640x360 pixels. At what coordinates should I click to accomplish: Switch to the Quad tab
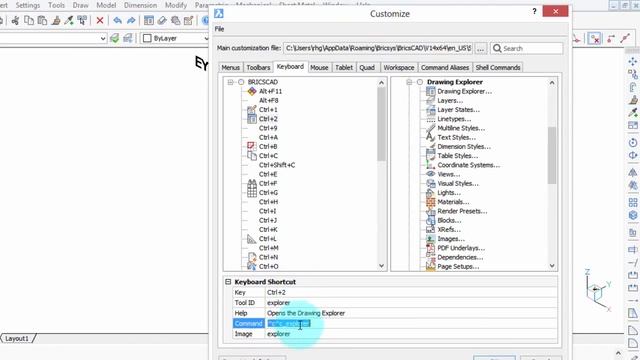click(367, 67)
